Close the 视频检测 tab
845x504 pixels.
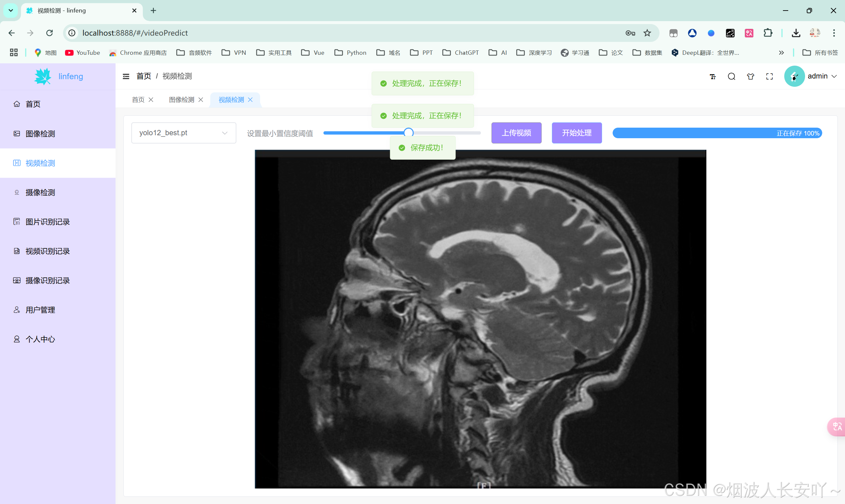251,100
